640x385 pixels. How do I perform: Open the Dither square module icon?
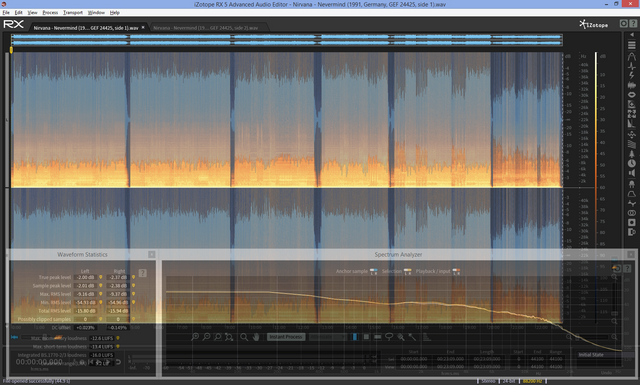coord(632,223)
